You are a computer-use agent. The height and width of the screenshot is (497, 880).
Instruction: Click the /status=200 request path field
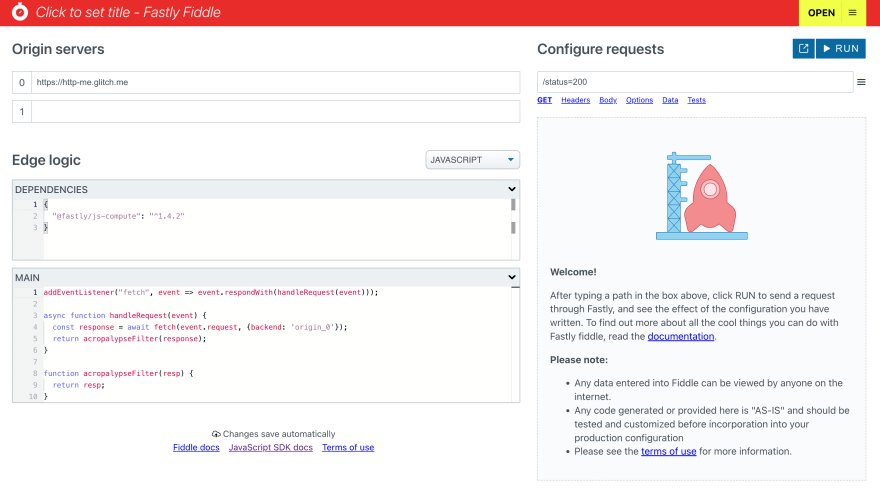(x=695, y=82)
